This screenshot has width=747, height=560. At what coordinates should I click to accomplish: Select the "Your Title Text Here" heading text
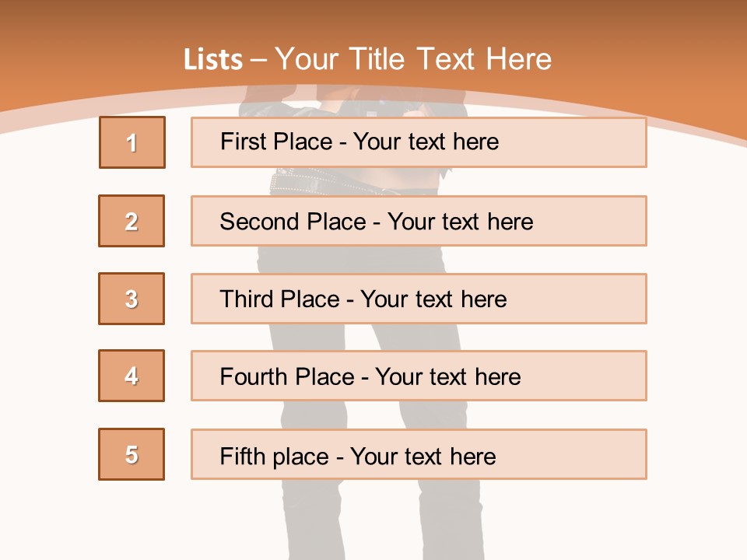(x=413, y=59)
